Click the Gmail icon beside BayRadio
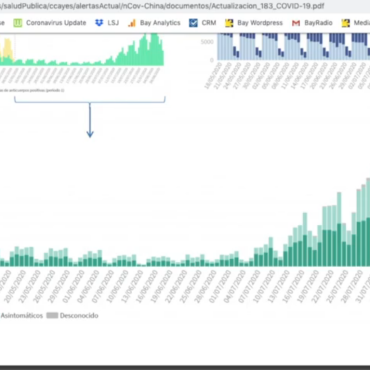The width and height of the screenshot is (370, 370). point(296,23)
